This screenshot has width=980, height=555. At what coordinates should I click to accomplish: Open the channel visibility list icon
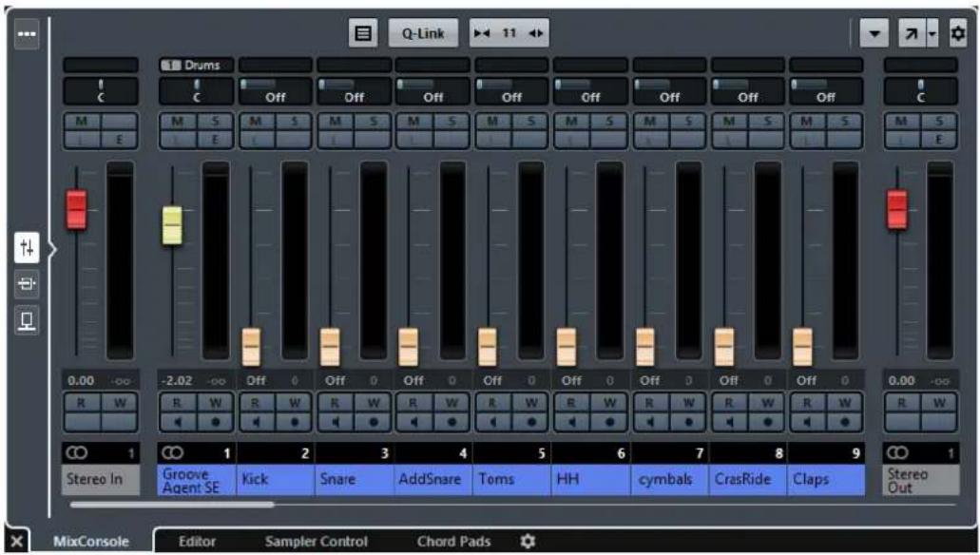(362, 33)
